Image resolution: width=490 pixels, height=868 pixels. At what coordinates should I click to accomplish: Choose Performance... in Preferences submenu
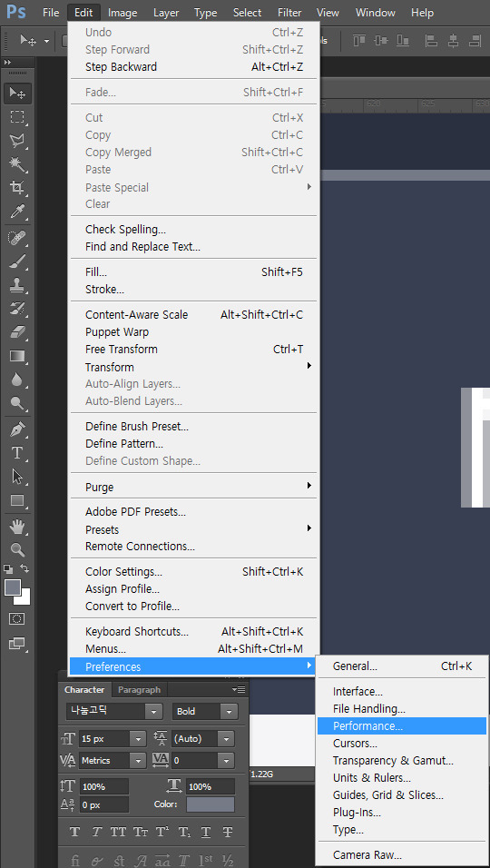402,725
